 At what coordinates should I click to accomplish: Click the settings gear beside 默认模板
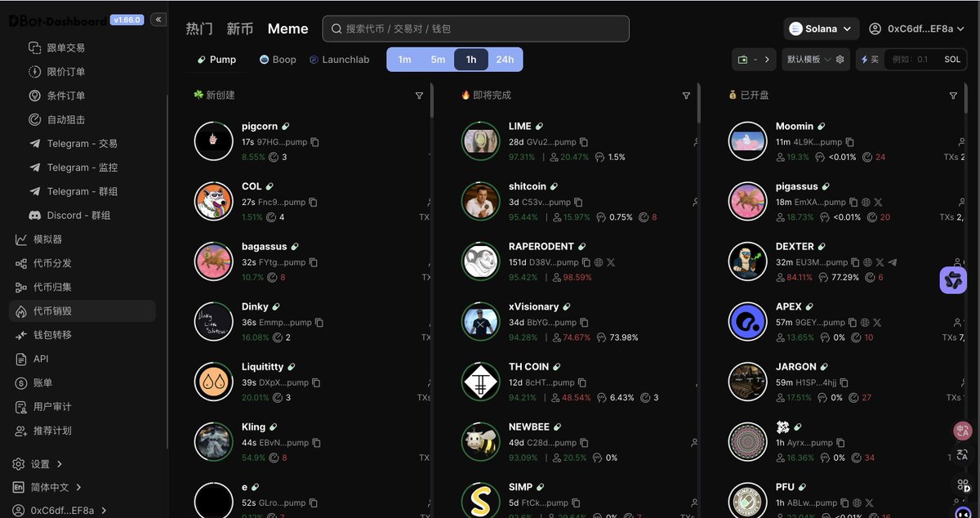pyautogui.click(x=840, y=60)
